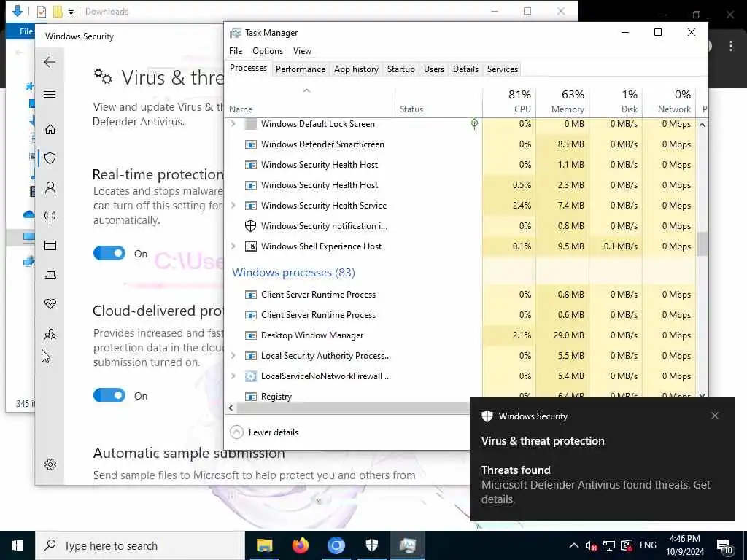747x560 pixels.
Task: Open File Explorer from taskbar
Action: [264, 545]
